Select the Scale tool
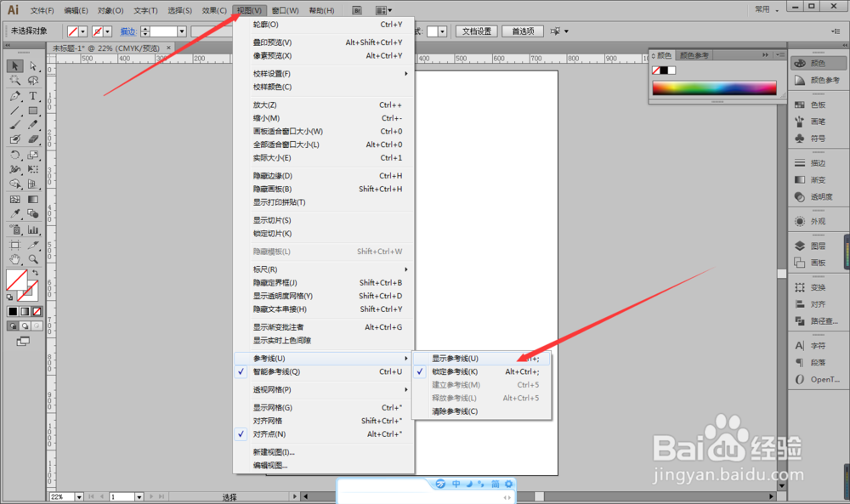850x504 pixels. pos(33,155)
